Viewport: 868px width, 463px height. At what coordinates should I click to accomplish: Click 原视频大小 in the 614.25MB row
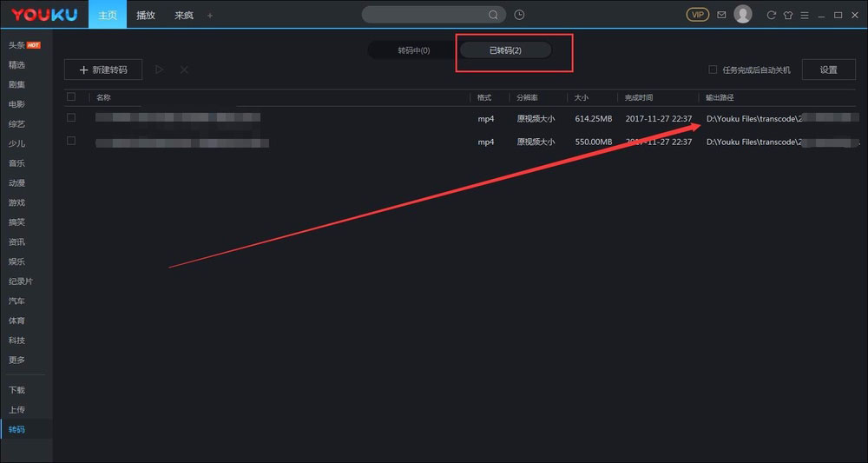tap(536, 118)
